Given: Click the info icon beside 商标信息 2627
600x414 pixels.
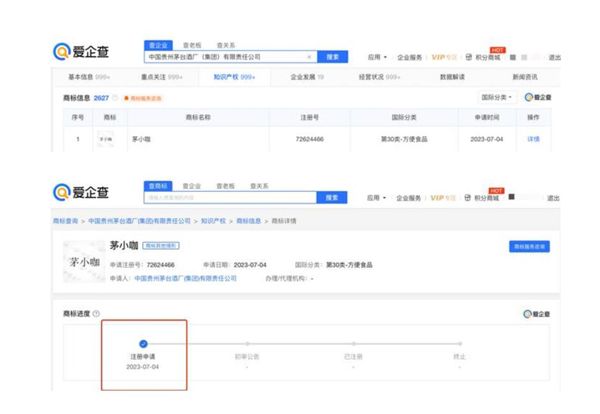Looking at the screenshot, I should click(115, 98).
